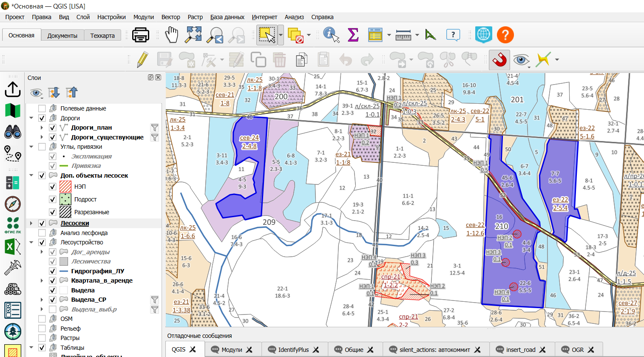The width and height of the screenshot is (644, 357).
Task: Collapse the Лесоустройство group
Action: click(x=31, y=242)
